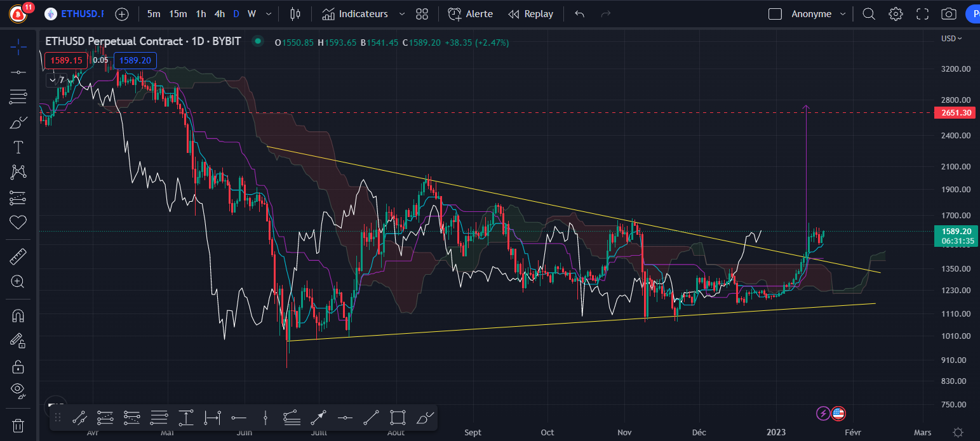
Task: Switch to the 4h timeframe
Action: pos(219,14)
